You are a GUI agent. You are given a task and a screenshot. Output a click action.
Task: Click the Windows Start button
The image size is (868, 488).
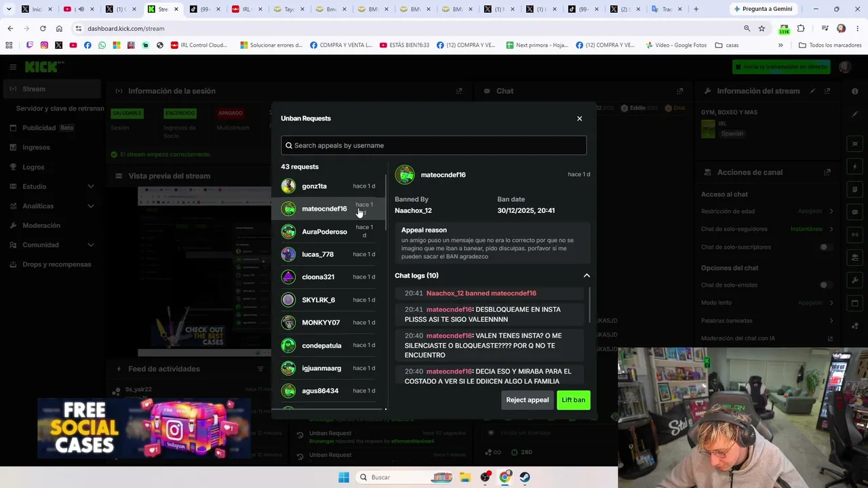click(x=344, y=477)
